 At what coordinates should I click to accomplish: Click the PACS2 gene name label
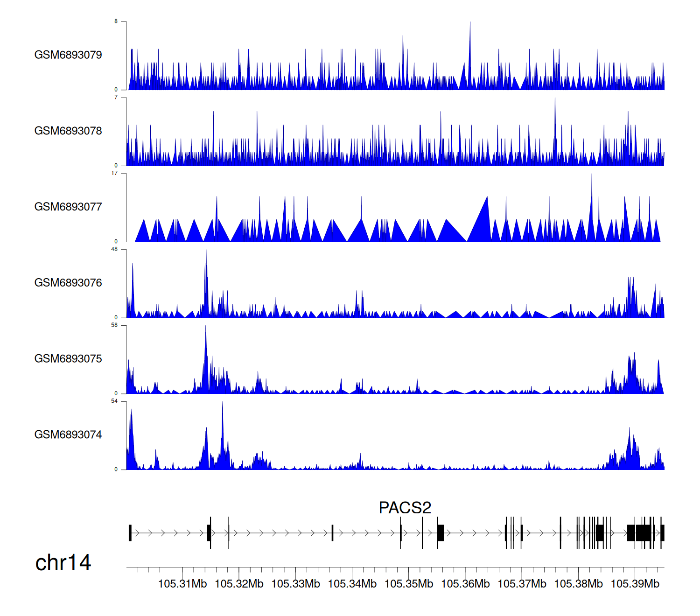[x=405, y=508]
